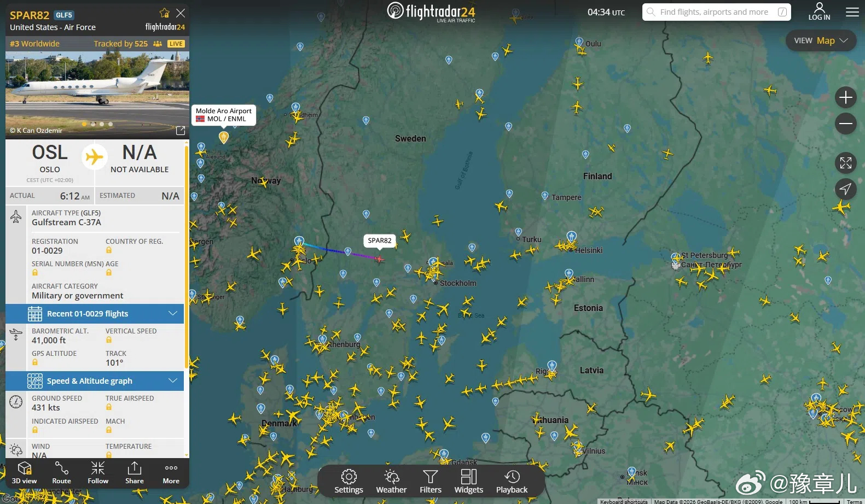Click the OSL origin airport code
The height and width of the screenshot is (504, 865).
50,153
